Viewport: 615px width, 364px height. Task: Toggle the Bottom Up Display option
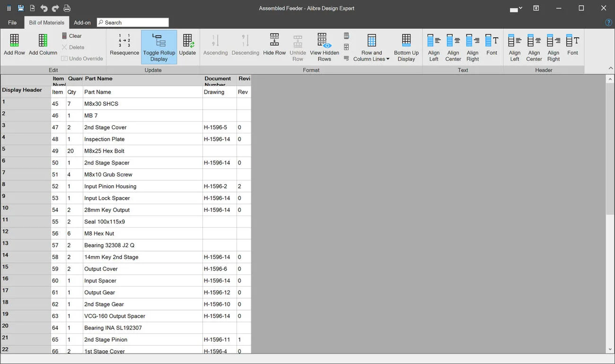click(406, 47)
